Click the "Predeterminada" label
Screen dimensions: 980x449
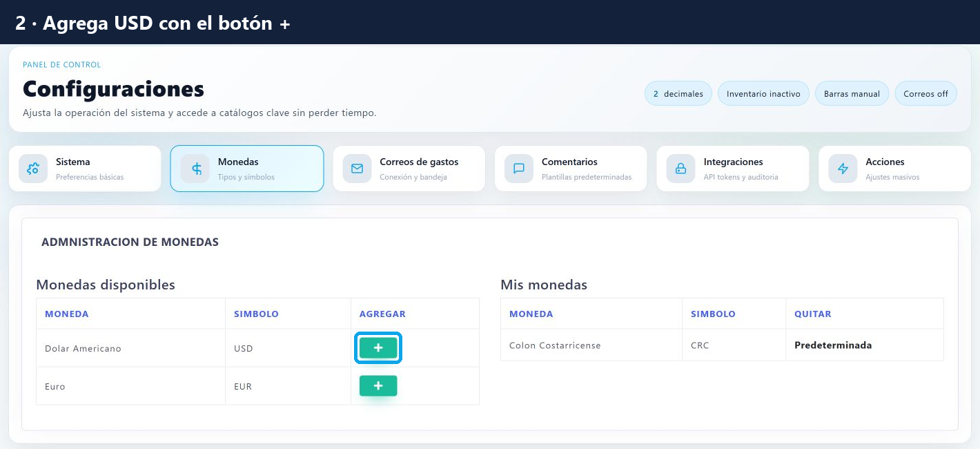pos(833,345)
